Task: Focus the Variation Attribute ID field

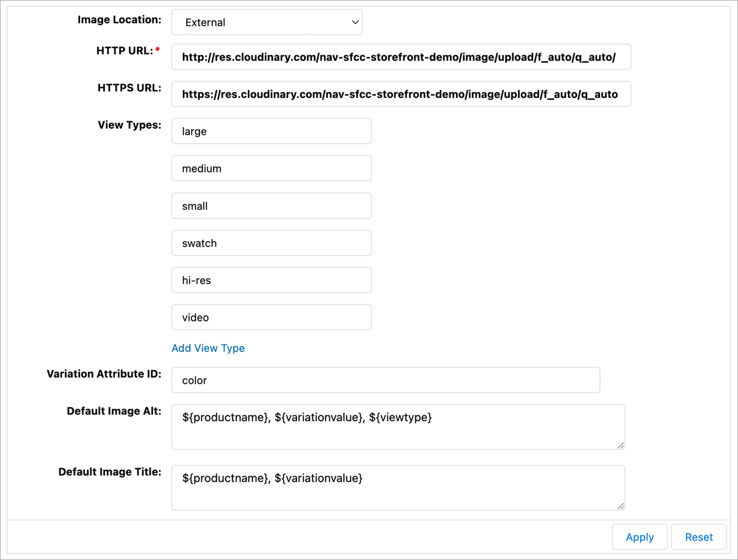Action: point(385,380)
